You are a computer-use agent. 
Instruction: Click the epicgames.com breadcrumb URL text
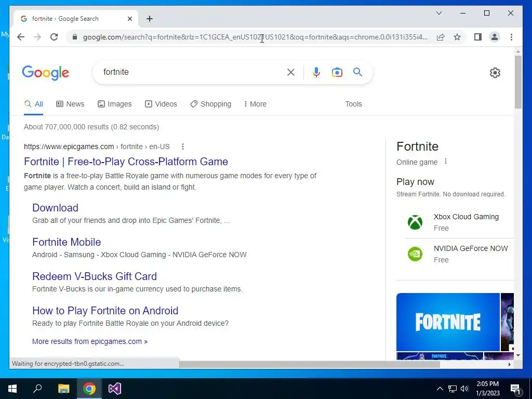coord(97,147)
